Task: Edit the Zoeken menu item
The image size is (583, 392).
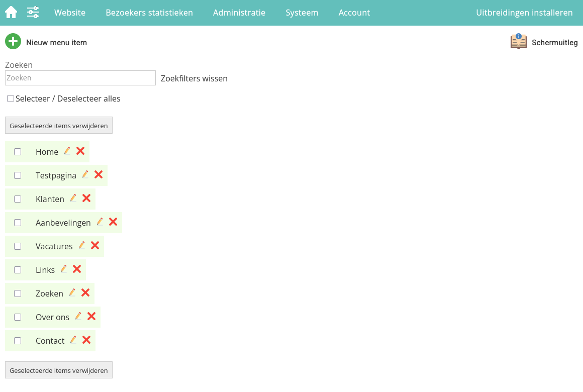Action: (72, 292)
